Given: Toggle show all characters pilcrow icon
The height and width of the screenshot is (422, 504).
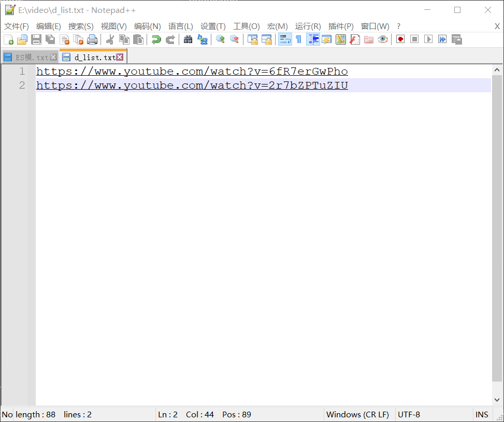Looking at the screenshot, I should pyautogui.click(x=298, y=39).
